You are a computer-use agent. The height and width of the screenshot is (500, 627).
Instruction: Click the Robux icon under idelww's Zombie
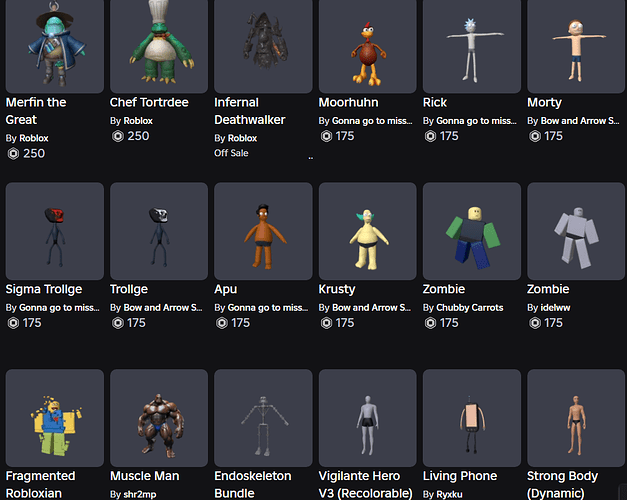point(535,323)
